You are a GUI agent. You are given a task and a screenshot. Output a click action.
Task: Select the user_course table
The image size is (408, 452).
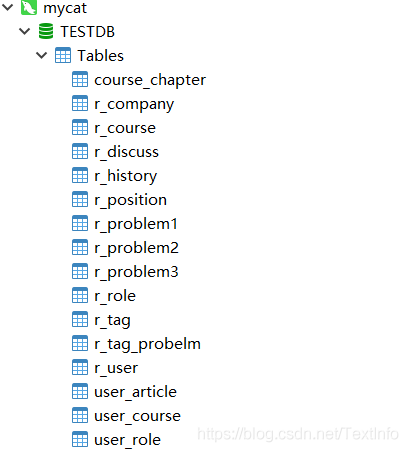point(137,416)
